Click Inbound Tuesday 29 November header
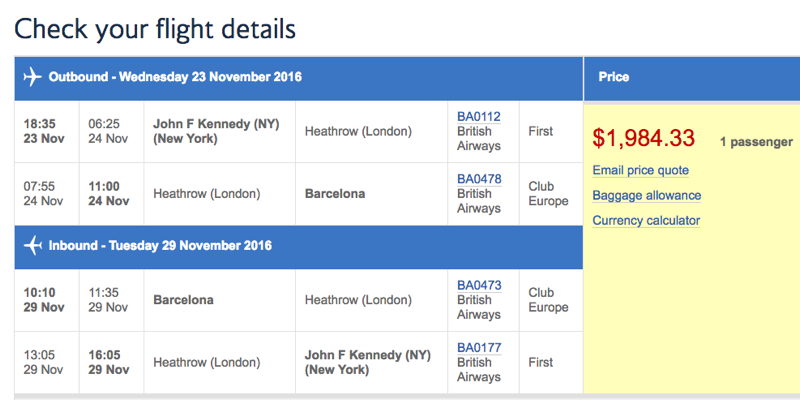 [298, 247]
